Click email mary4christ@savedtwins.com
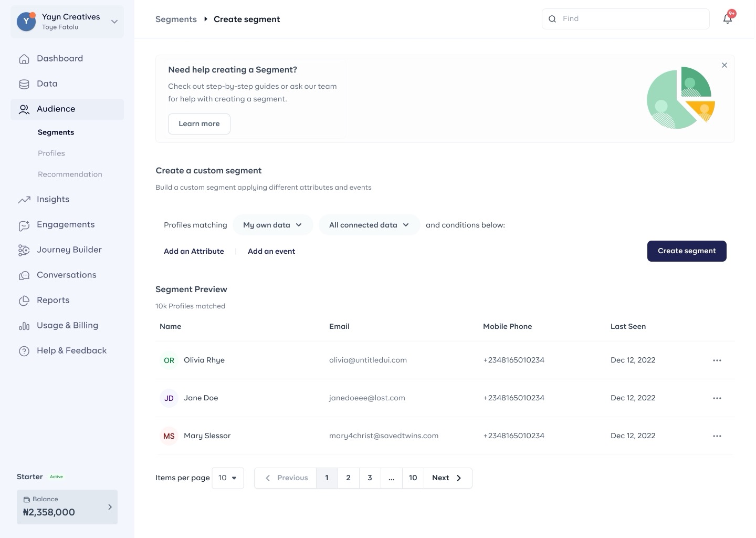Screen dimensions: 756x538 tap(384, 436)
